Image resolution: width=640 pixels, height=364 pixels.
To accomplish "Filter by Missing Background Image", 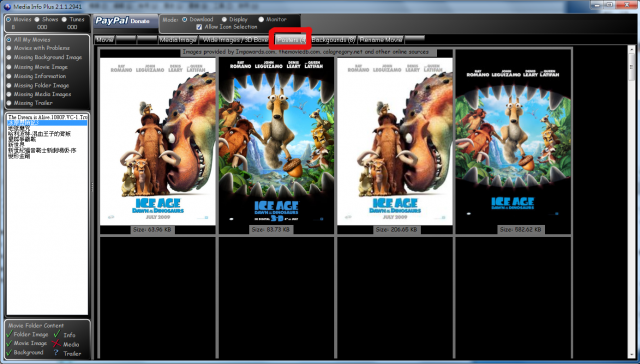I will click(x=9, y=58).
